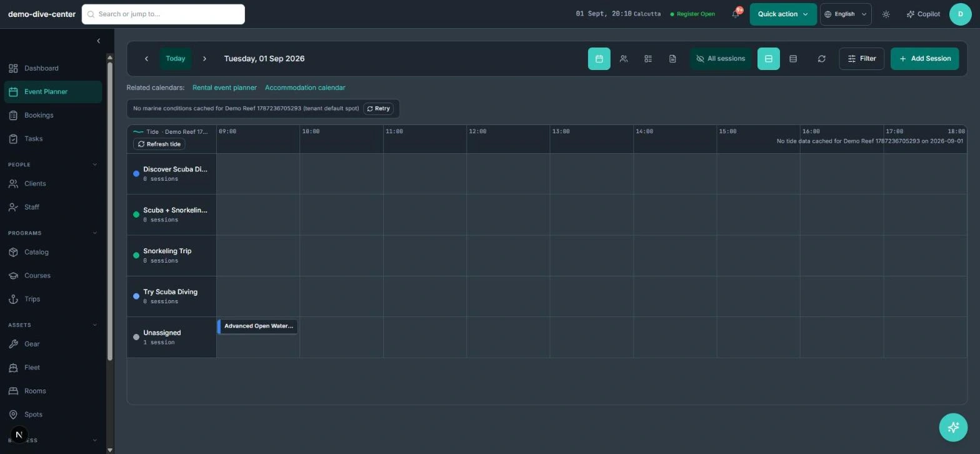Image resolution: width=980 pixels, height=454 pixels.
Task: Go to the previous day
Action: click(x=146, y=59)
